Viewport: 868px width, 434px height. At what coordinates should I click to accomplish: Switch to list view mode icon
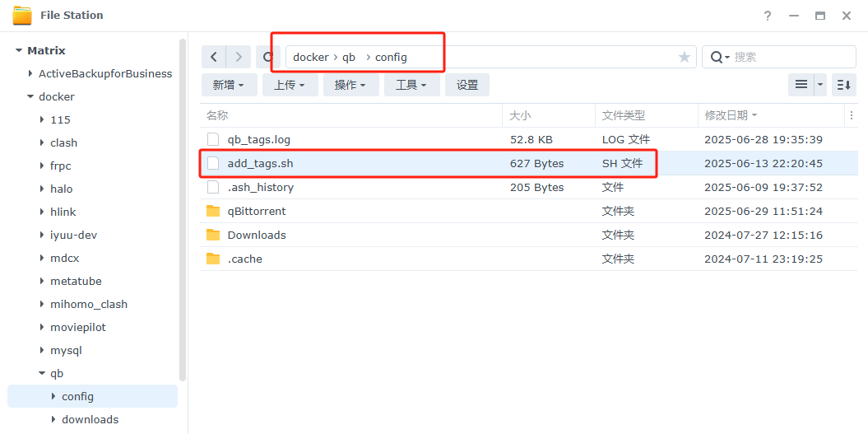801,84
